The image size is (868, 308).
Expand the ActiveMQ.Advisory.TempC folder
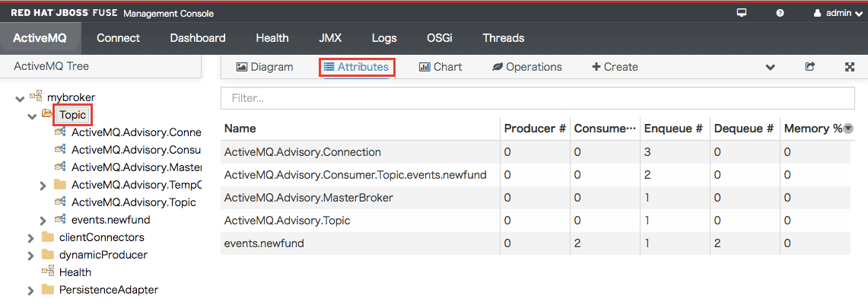[43, 186]
